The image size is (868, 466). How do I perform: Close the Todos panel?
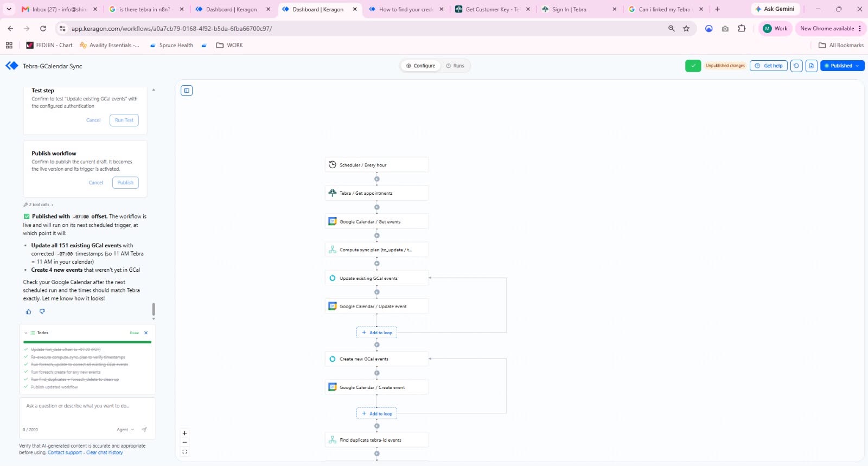(146, 333)
